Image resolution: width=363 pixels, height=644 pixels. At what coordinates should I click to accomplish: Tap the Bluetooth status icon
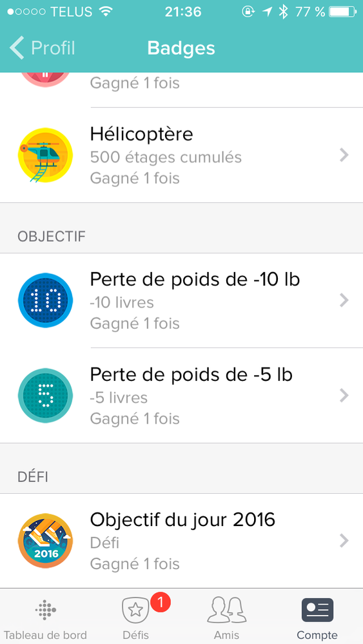(x=283, y=12)
